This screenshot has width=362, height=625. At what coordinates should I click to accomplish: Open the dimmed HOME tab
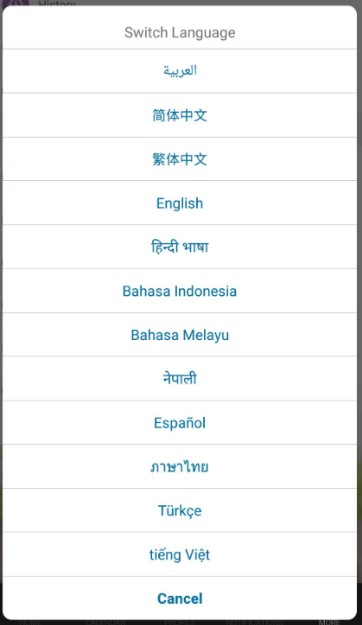[x=31, y=622]
